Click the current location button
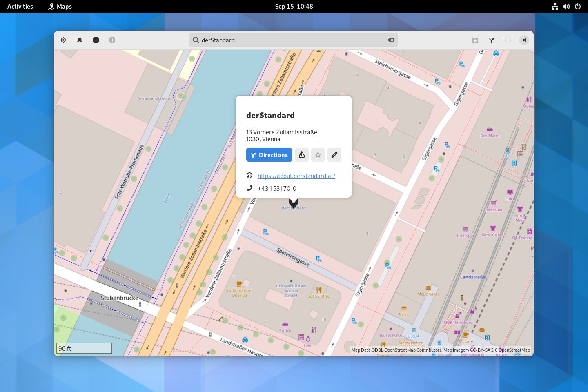The height and width of the screenshot is (392, 588). pos(63,40)
